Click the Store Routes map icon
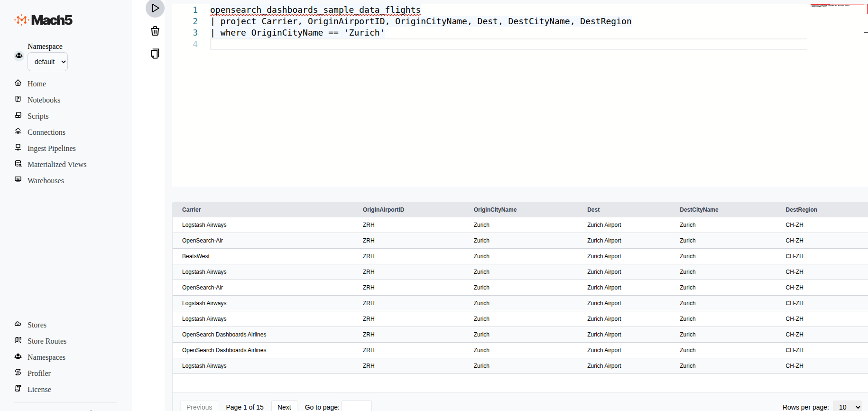The width and height of the screenshot is (868, 411). (18, 340)
